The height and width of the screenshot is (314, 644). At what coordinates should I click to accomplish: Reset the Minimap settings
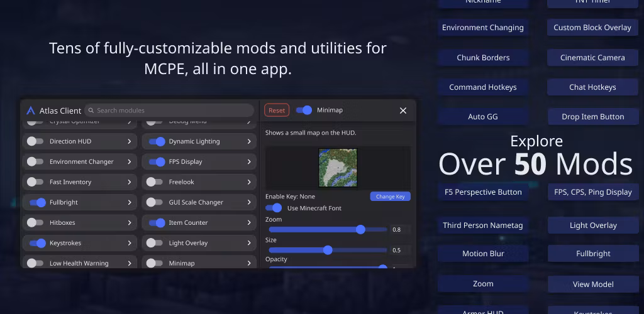(x=277, y=111)
